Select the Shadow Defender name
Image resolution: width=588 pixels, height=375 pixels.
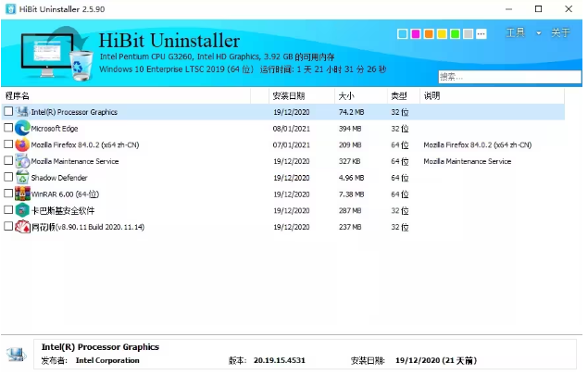point(59,178)
